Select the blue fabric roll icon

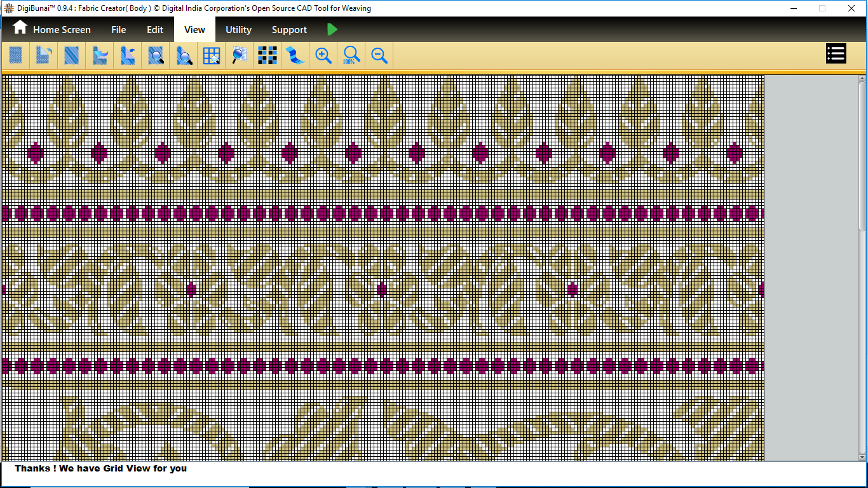[295, 56]
